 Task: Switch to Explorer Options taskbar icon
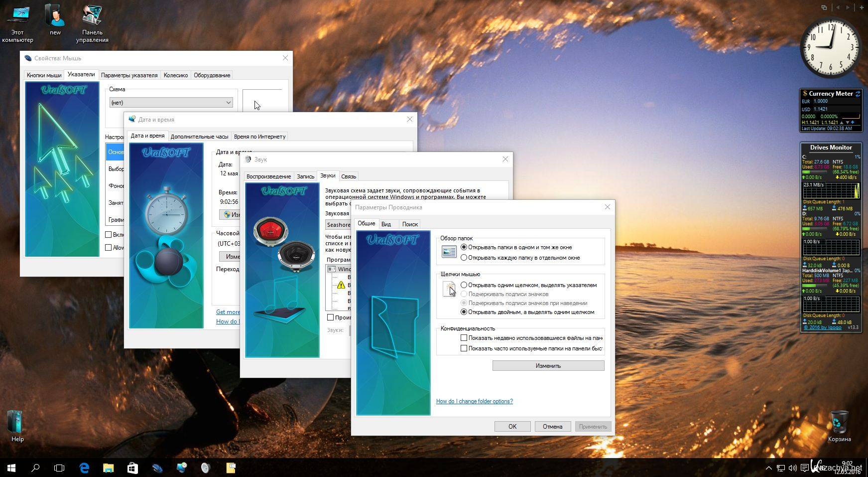tap(231, 468)
